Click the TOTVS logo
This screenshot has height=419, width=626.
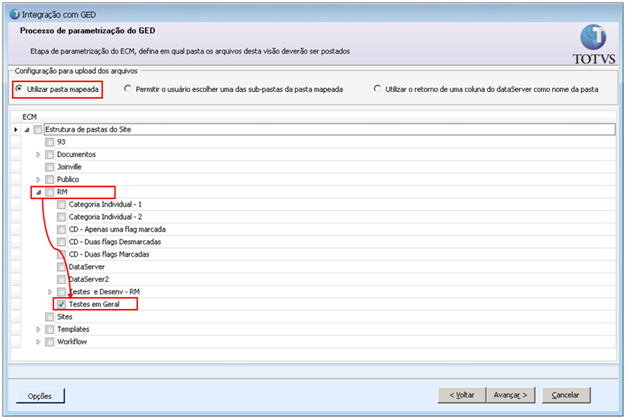click(594, 45)
